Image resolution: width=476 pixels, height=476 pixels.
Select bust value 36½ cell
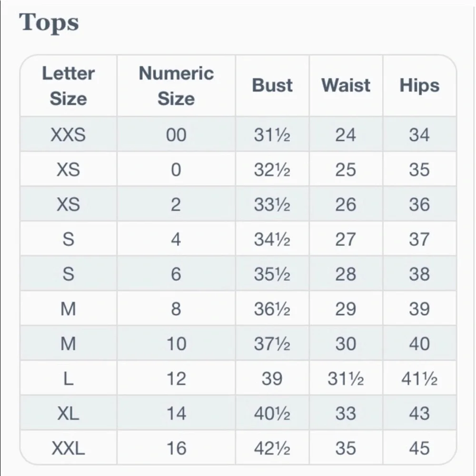272,309
